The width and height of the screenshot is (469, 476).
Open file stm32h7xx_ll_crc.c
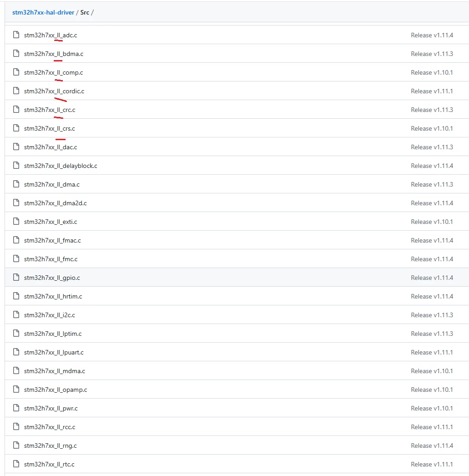click(50, 110)
